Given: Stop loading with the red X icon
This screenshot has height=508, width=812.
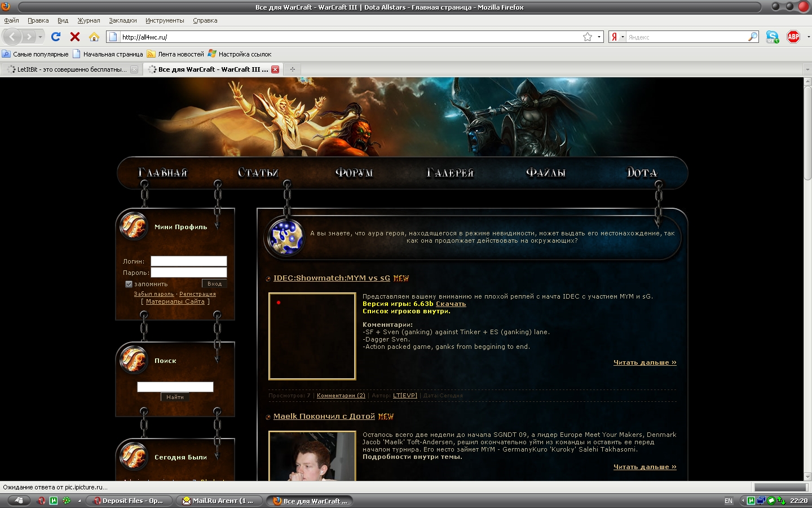Looking at the screenshot, I should point(74,37).
